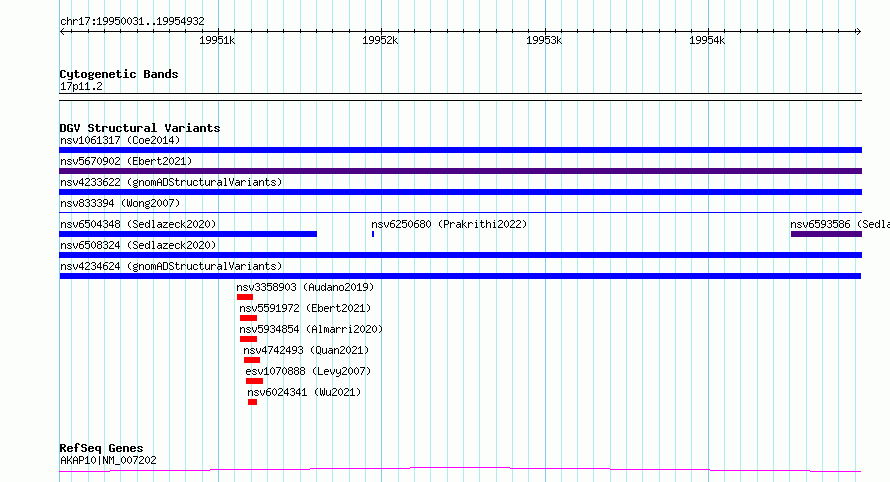
Task: Click the AKAP10|NM_007202 gene label
Action: click(108, 460)
